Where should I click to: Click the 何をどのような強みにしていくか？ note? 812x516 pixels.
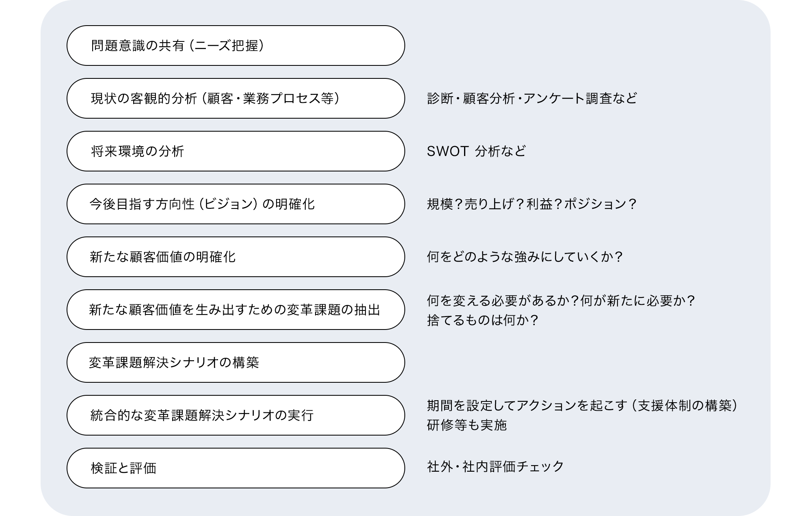pyautogui.click(x=525, y=257)
